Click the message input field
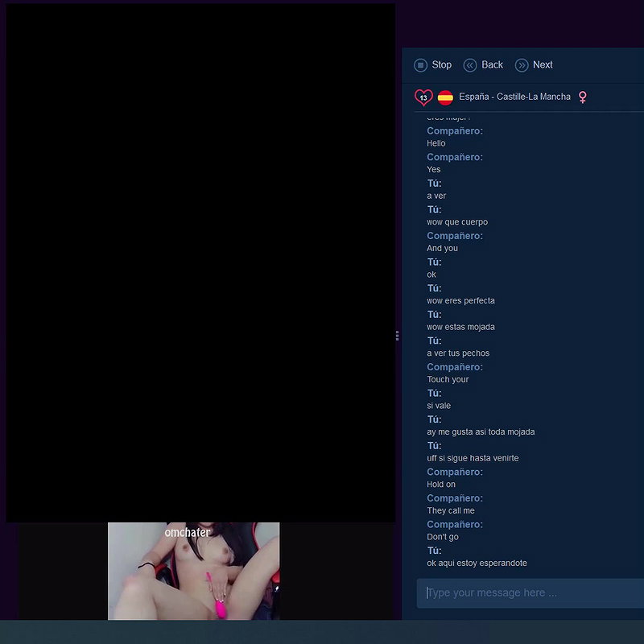The image size is (644, 644). point(527,593)
